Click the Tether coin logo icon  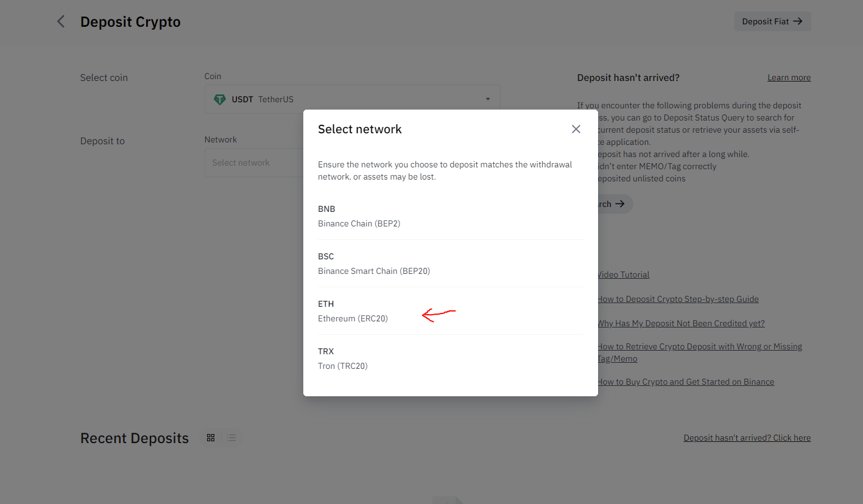click(219, 99)
